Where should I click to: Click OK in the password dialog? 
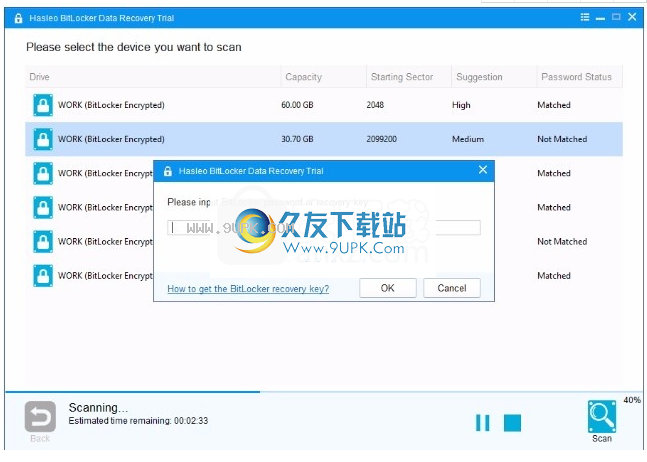(387, 288)
